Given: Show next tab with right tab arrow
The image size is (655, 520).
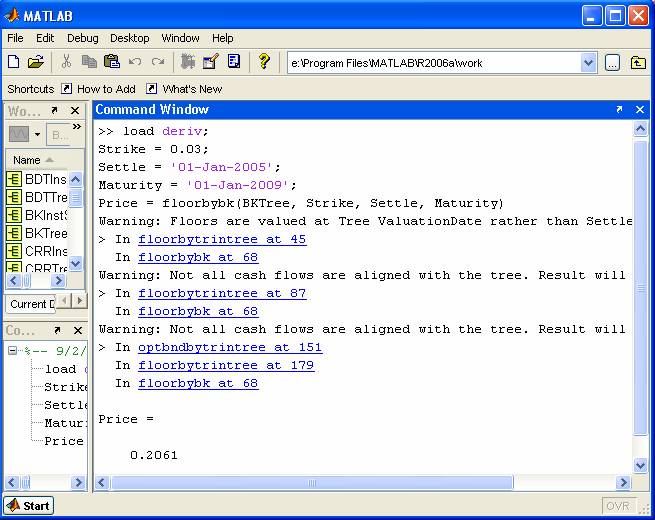Looking at the screenshot, I should click(x=80, y=300).
